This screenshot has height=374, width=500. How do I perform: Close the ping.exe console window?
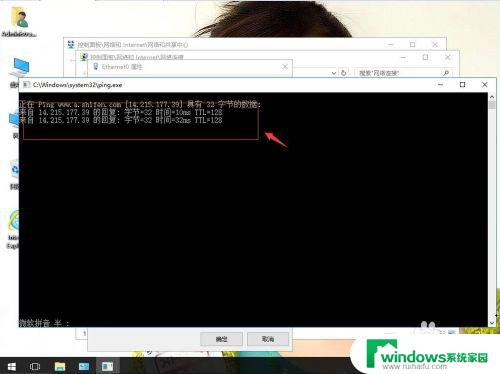point(485,85)
